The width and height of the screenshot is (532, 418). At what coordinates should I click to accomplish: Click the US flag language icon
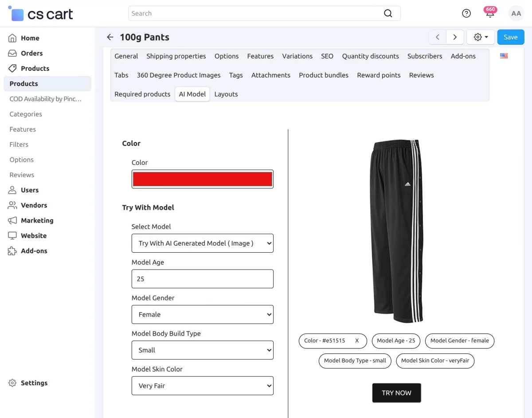(x=504, y=56)
